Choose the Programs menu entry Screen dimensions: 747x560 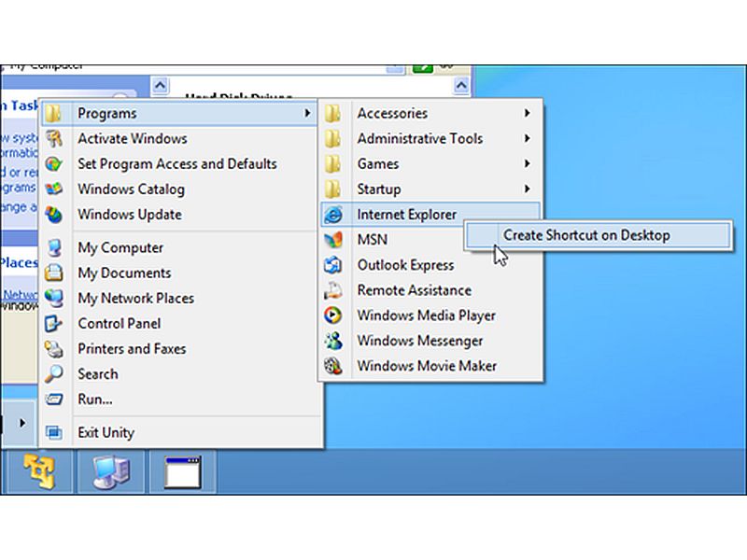[x=178, y=113]
